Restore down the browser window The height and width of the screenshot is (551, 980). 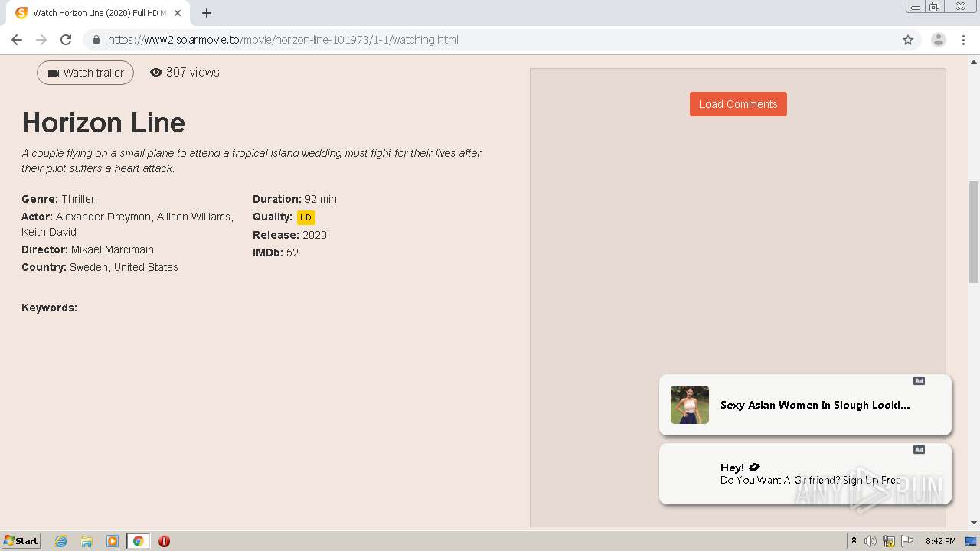point(935,7)
